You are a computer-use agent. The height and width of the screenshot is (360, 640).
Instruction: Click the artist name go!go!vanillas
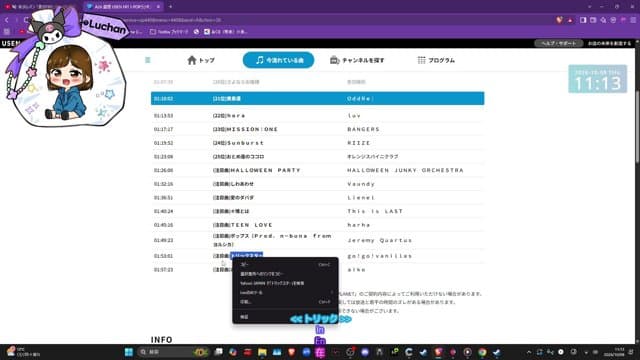pyautogui.click(x=380, y=256)
